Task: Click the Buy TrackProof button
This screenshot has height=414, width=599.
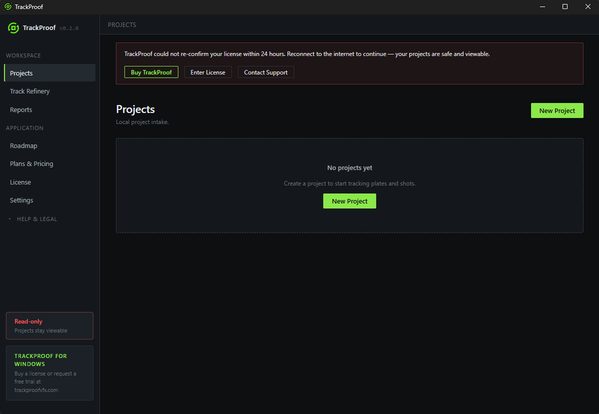Action: pyautogui.click(x=151, y=72)
